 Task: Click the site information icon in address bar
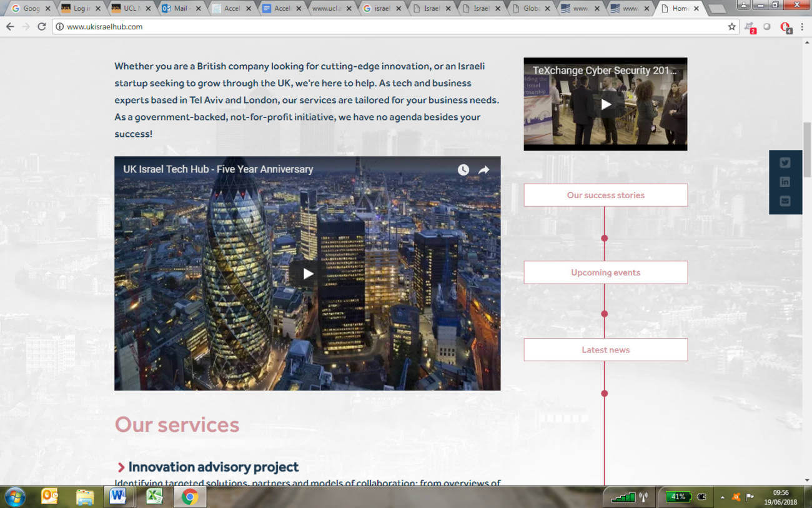click(x=59, y=27)
